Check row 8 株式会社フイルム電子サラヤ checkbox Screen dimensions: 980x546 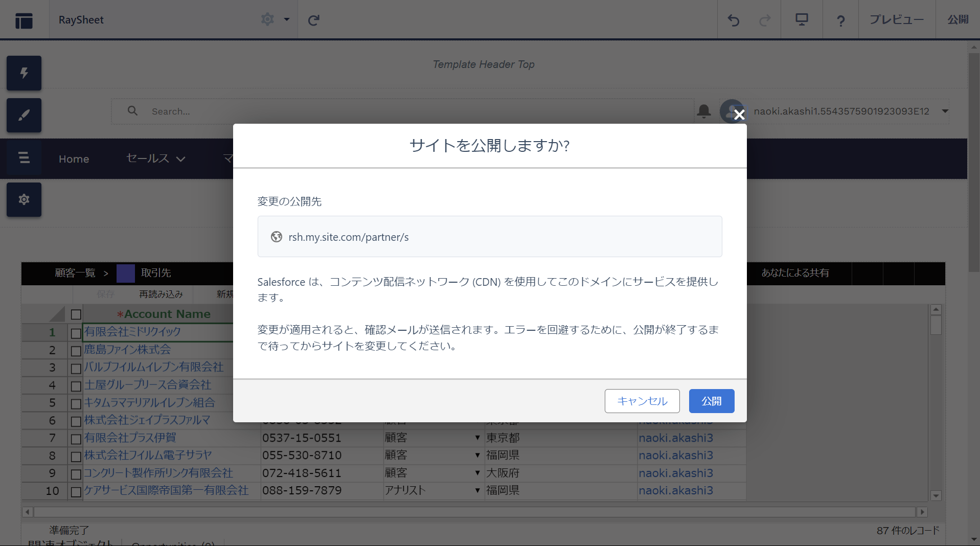pos(76,456)
